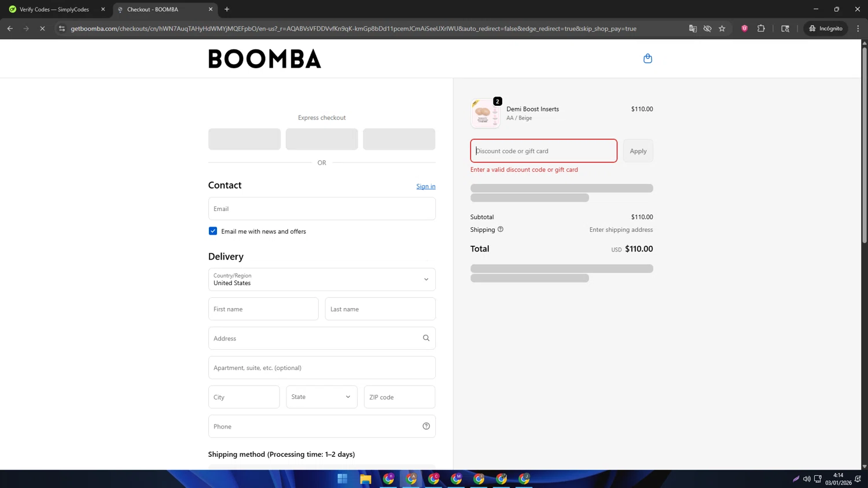Expand the Country/Region dropdown
This screenshot has height=488, width=868.
[322, 279]
